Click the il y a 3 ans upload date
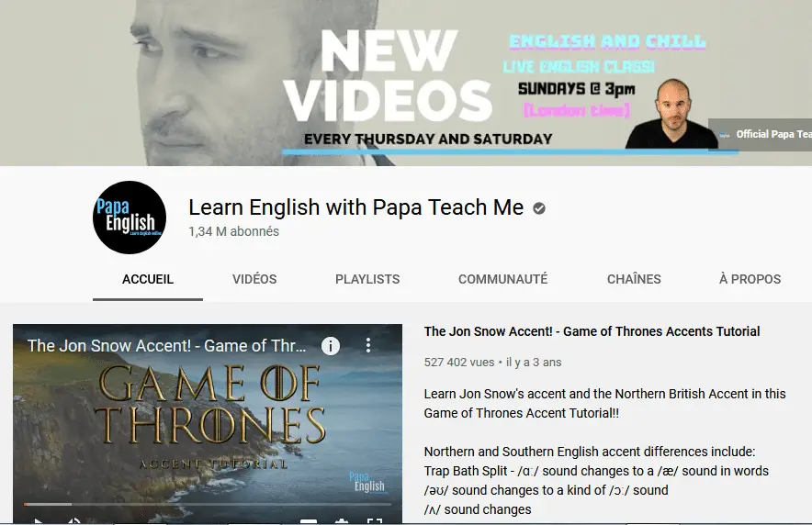This screenshot has width=812, height=525. 534,363
